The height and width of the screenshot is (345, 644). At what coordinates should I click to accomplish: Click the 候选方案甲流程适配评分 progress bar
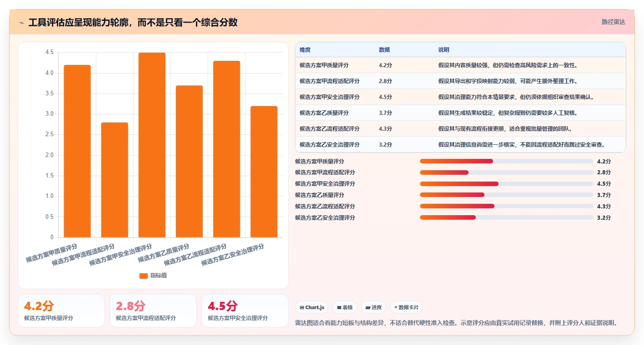point(507,172)
